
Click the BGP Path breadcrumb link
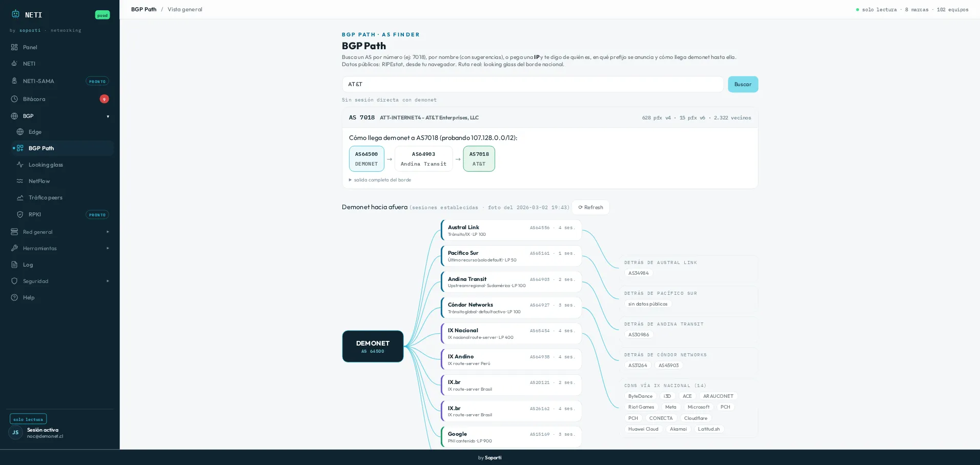coord(144,9)
